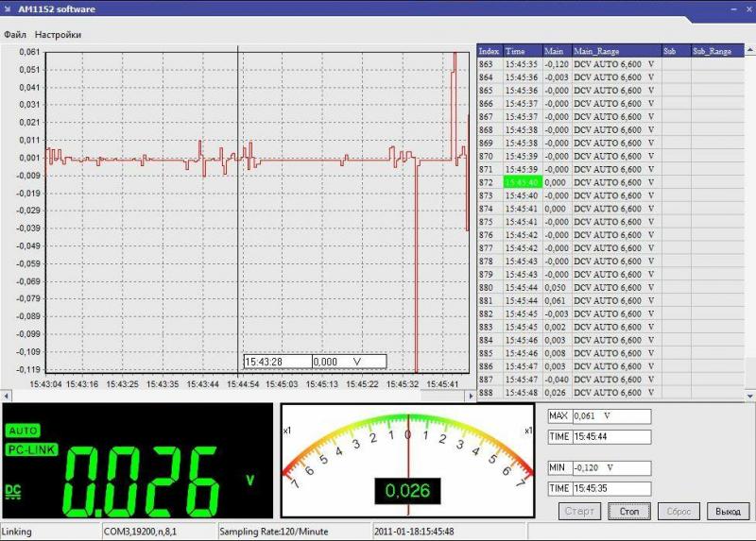Click the MAX value field 0,061 V
The width and height of the screenshot is (756, 541).
[x=611, y=415]
